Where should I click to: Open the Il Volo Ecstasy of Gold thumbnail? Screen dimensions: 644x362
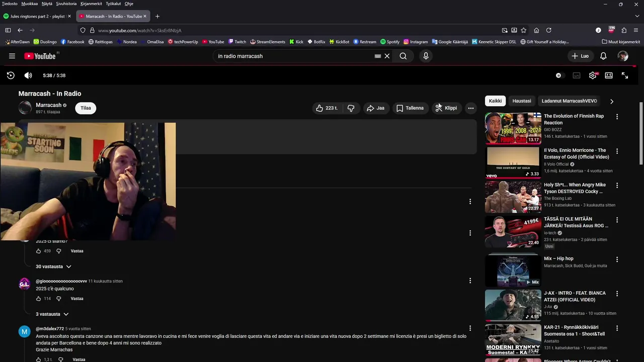tap(513, 162)
